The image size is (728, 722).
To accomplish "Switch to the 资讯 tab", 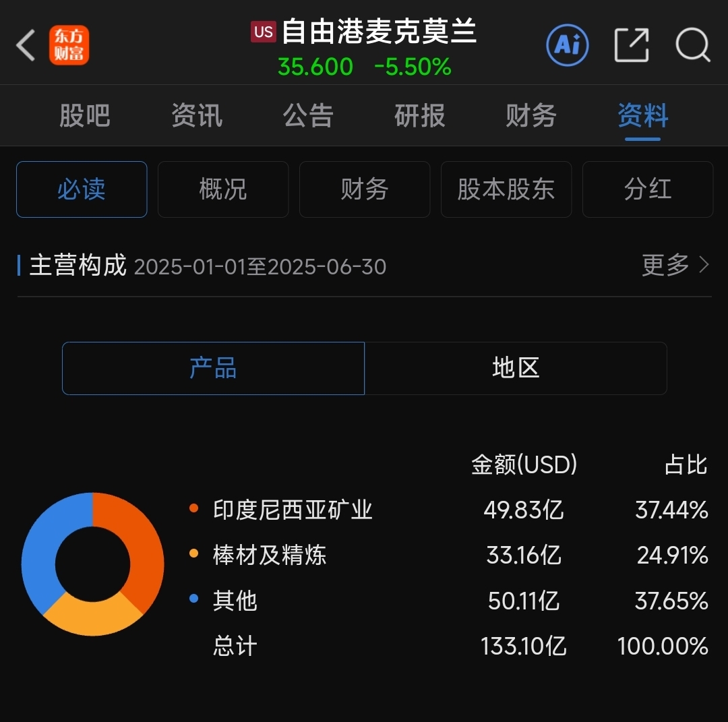I will pos(197,115).
